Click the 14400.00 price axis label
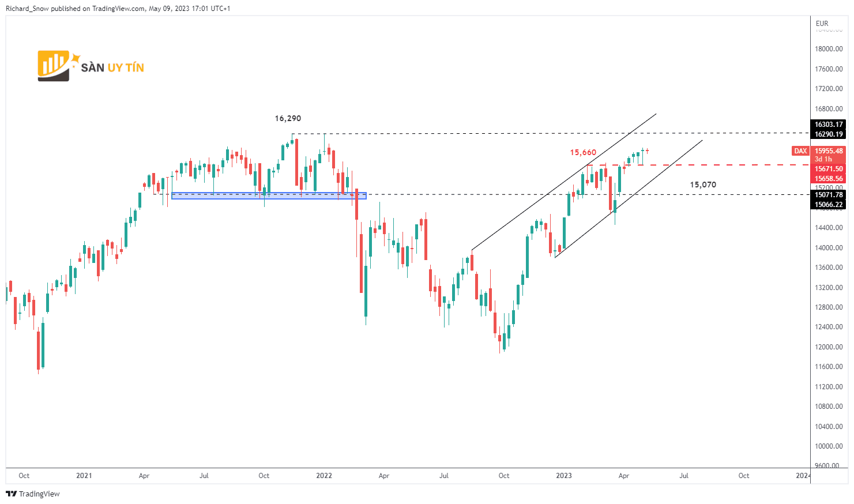This screenshot has height=504, width=854. (829, 228)
